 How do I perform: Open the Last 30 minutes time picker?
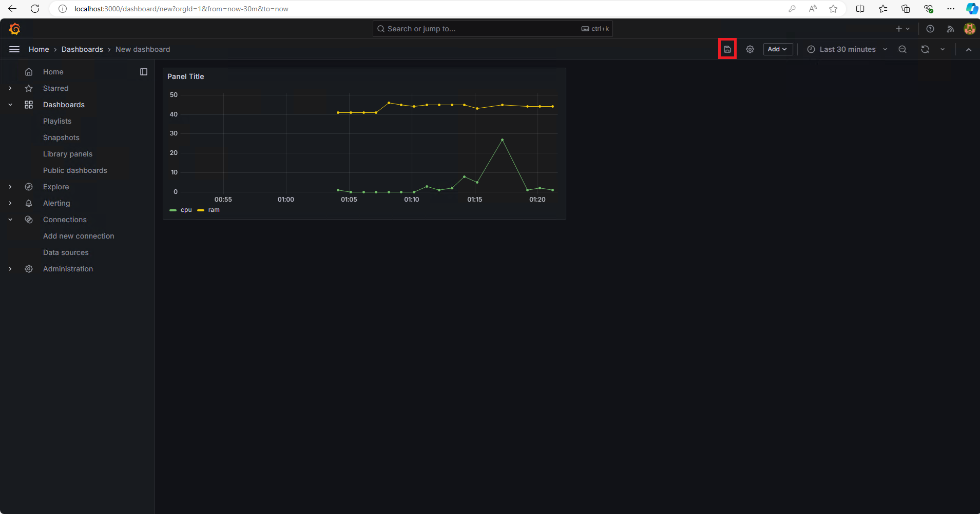(x=847, y=49)
